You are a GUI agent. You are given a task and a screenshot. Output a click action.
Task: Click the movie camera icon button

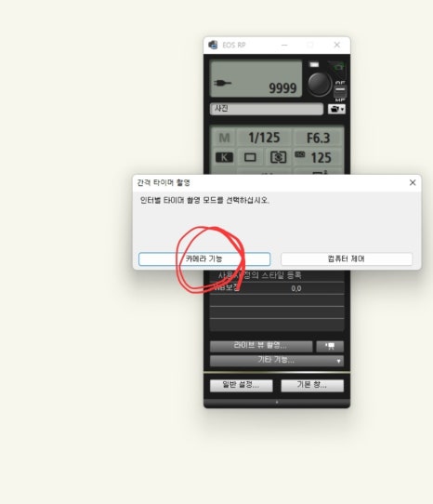pos(330,346)
